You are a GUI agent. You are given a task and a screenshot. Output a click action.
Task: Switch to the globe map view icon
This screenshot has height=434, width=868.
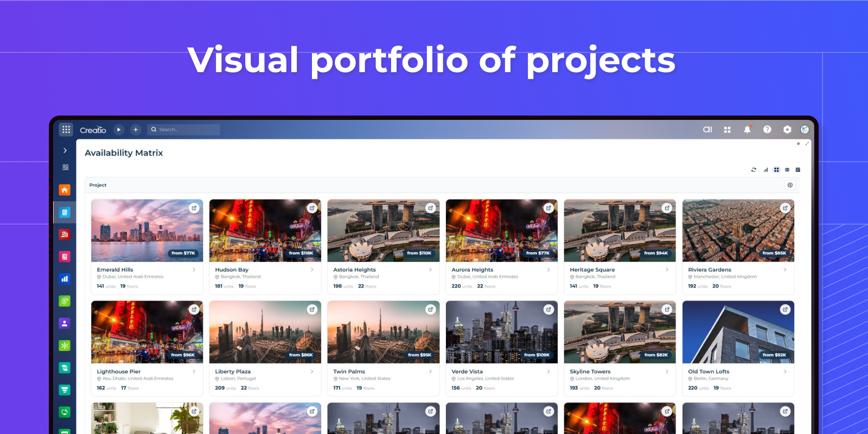[x=787, y=170]
